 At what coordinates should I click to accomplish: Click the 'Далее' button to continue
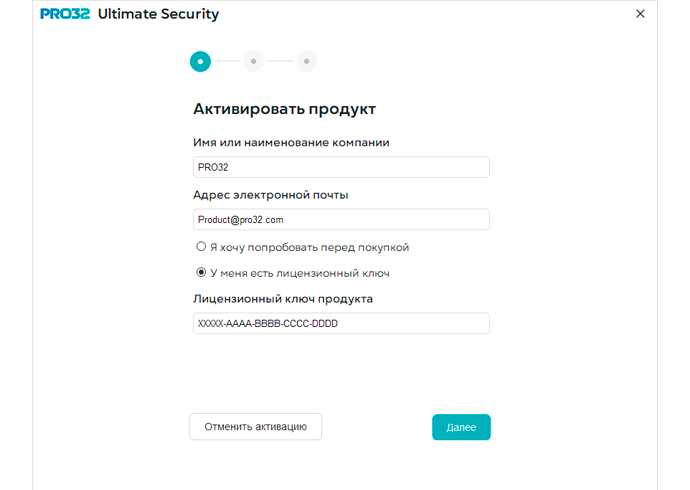click(x=461, y=427)
